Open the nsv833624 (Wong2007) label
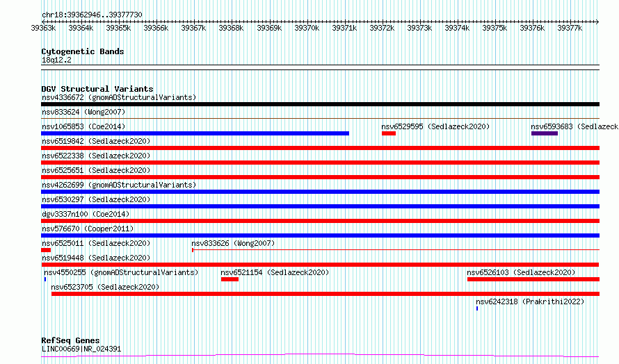Image resolution: width=619 pixels, height=364 pixels. tap(83, 112)
